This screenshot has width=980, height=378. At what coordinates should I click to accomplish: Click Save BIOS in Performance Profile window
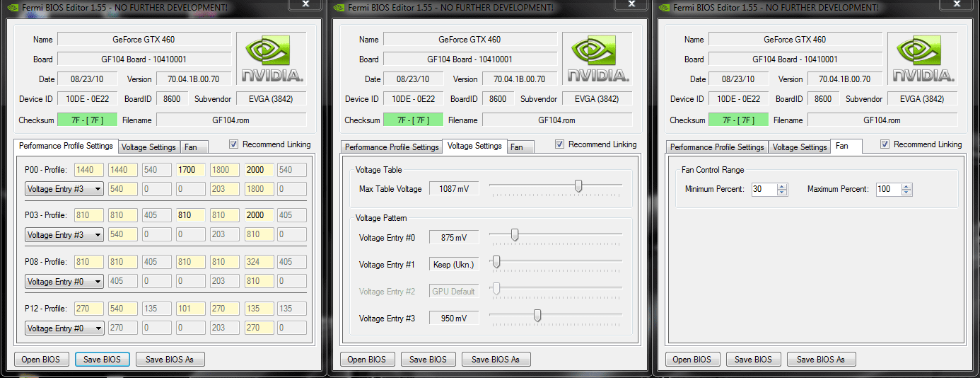[103, 359]
